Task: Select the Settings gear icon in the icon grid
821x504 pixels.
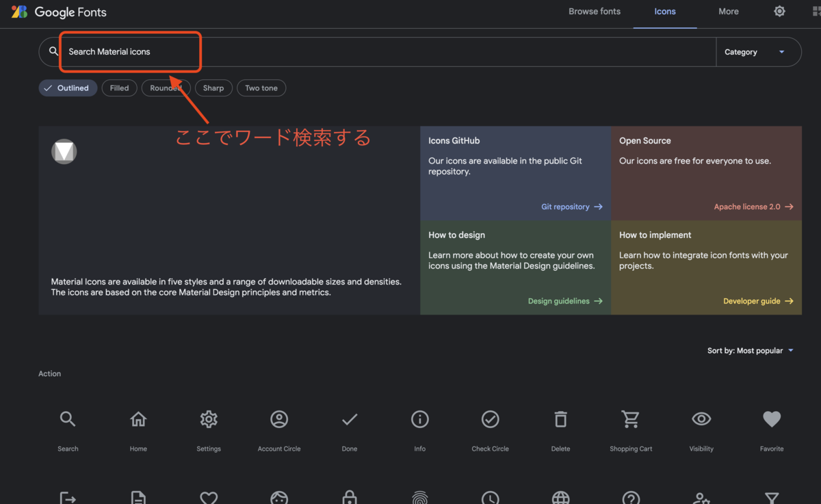Action: [x=209, y=419]
